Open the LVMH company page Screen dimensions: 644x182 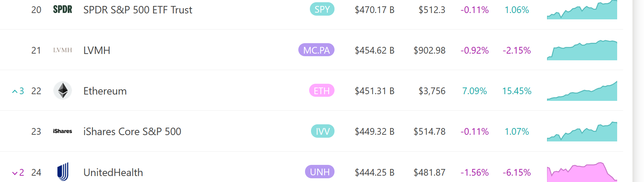click(97, 51)
